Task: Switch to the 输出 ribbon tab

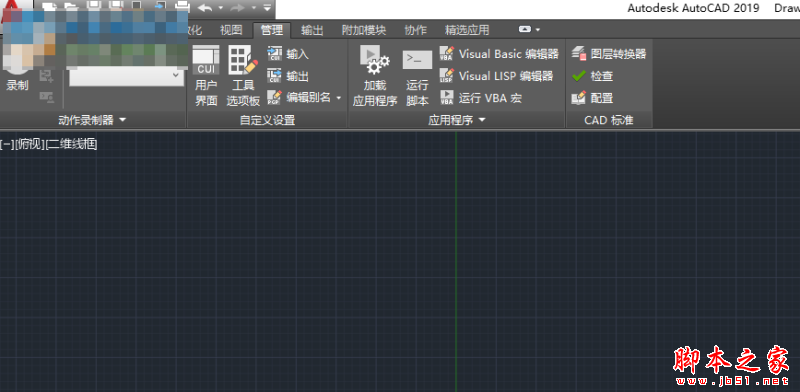Action: pos(312,30)
